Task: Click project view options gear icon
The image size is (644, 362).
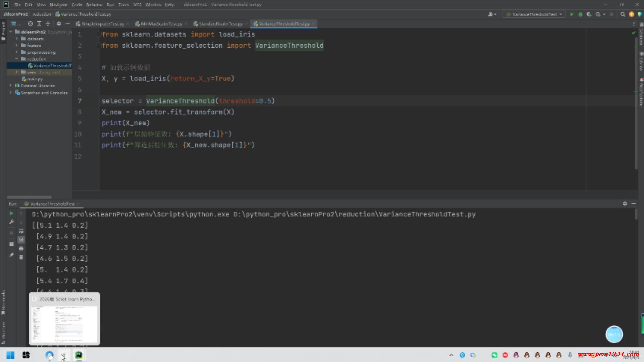Action: pos(59,24)
